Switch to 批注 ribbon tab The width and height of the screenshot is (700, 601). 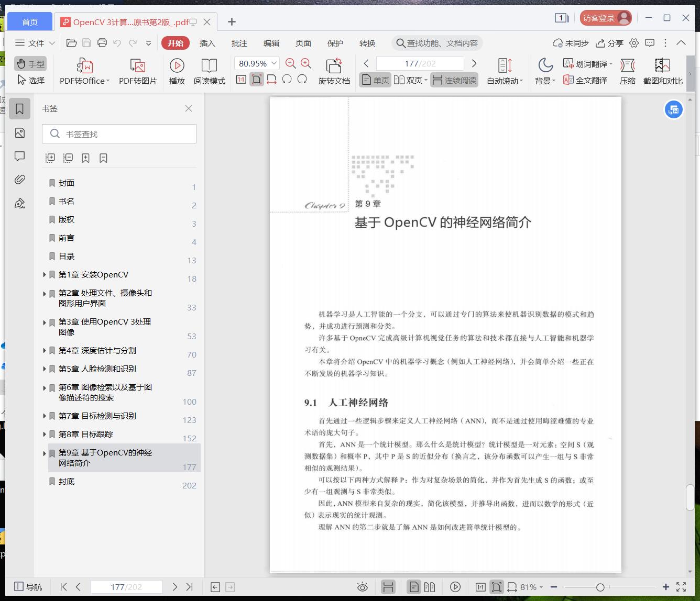point(239,43)
